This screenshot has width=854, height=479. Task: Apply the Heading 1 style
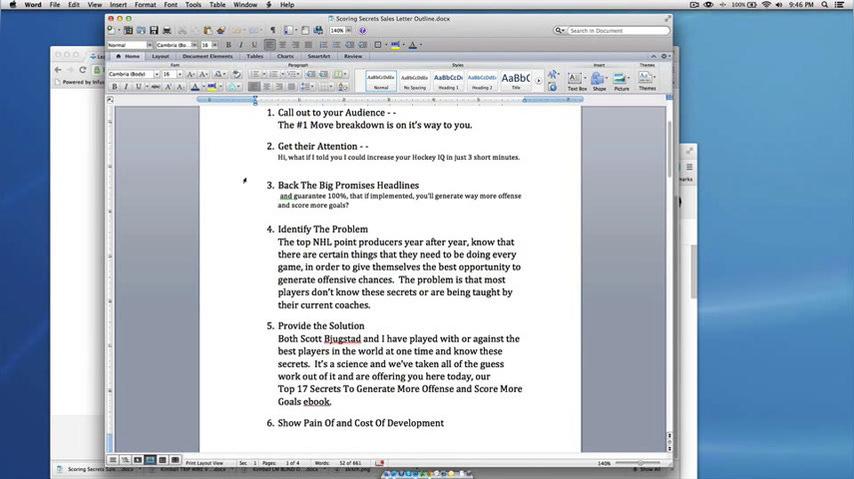point(449,80)
